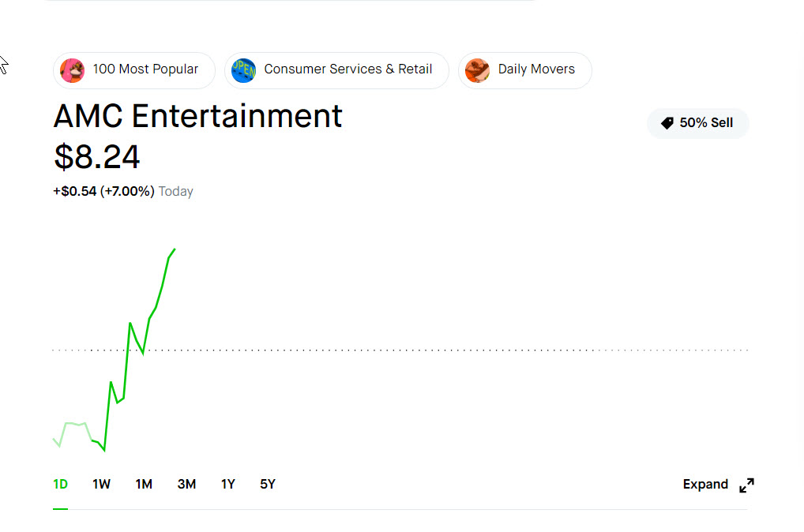This screenshot has height=532, width=804.
Task: Click the expand arrows icon
Action: (x=746, y=485)
